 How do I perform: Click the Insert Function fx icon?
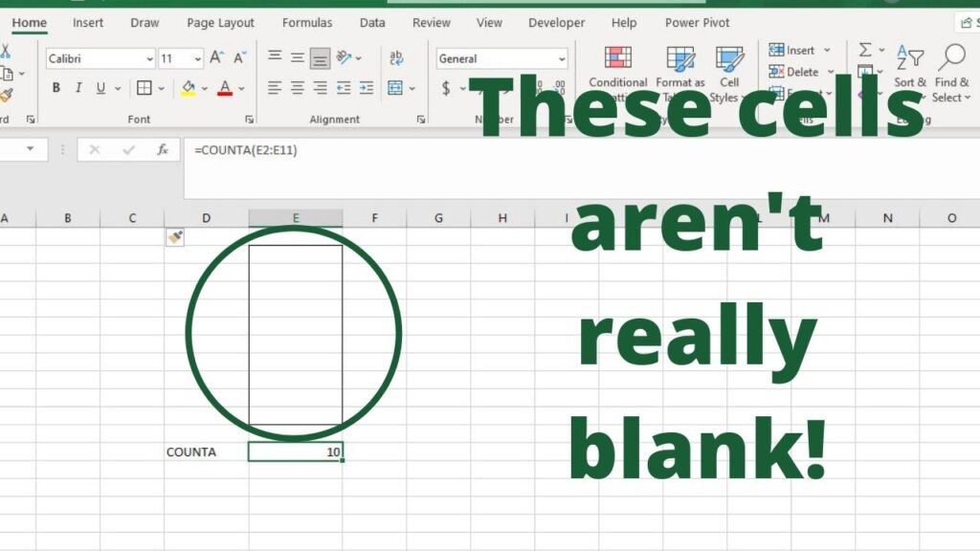click(x=163, y=149)
